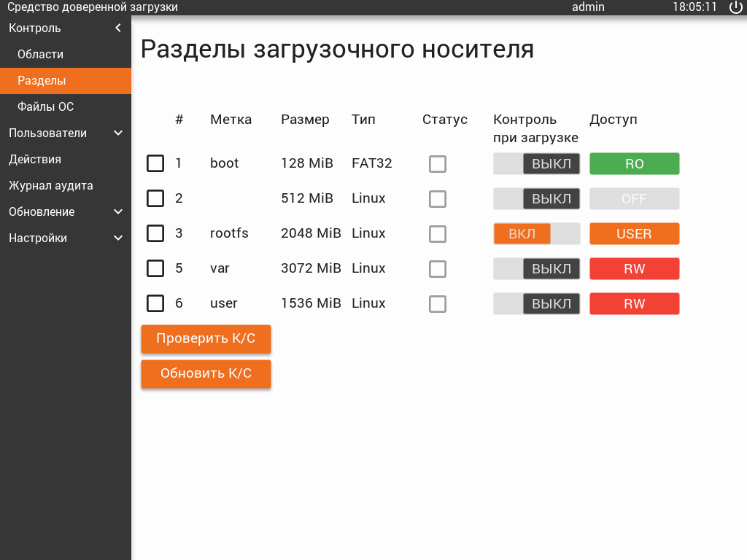Click the 128 MiB size cell

click(x=307, y=163)
